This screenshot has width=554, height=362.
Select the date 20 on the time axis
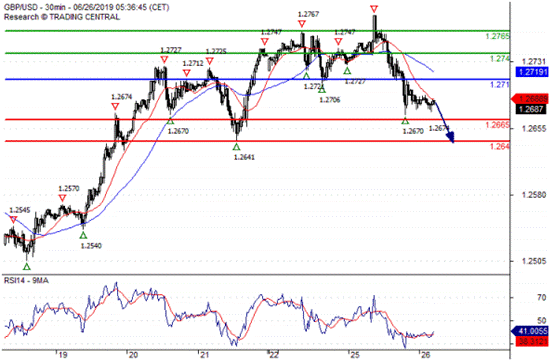(133, 355)
